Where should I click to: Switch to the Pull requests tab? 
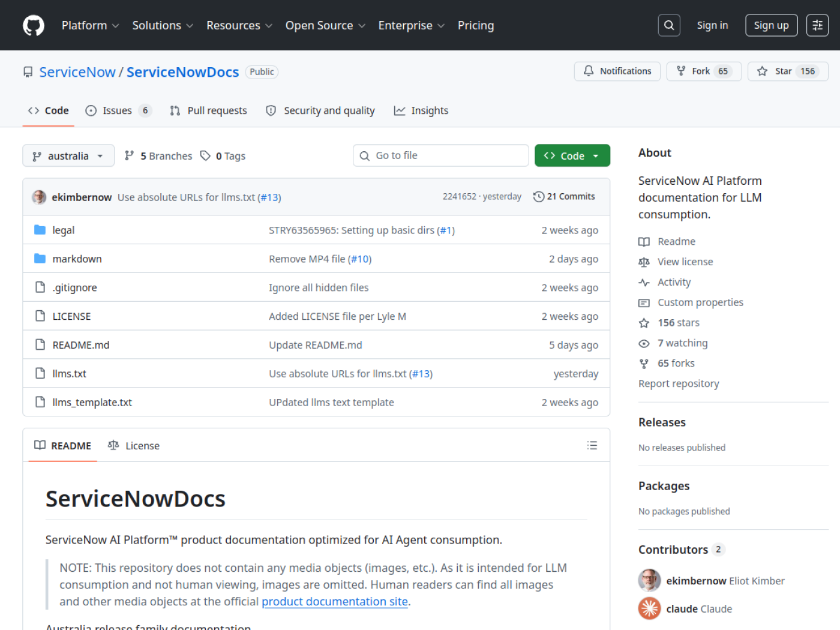click(208, 110)
